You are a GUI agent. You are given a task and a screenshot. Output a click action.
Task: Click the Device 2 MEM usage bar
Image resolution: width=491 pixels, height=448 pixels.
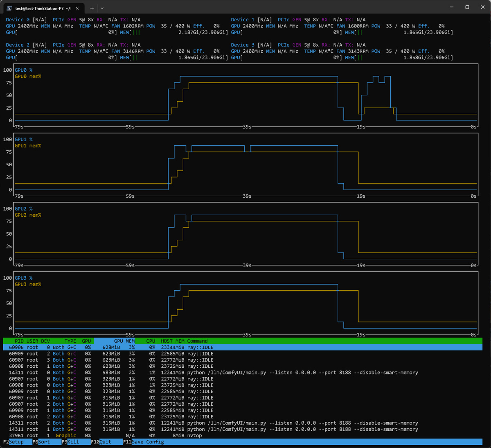tap(174, 58)
